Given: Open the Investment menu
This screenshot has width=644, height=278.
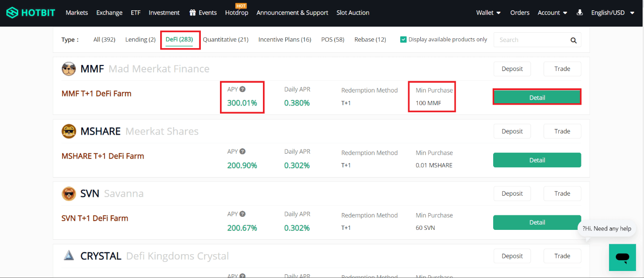Looking at the screenshot, I should (164, 13).
